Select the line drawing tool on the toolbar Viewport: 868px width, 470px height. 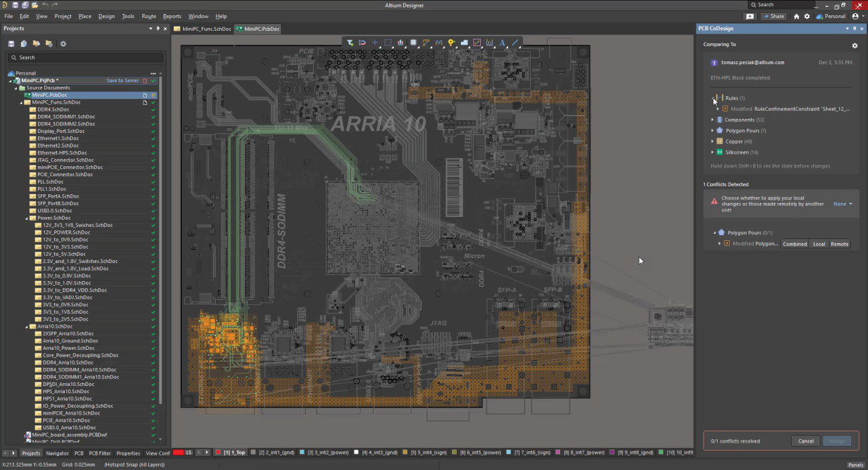coord(515,42)
